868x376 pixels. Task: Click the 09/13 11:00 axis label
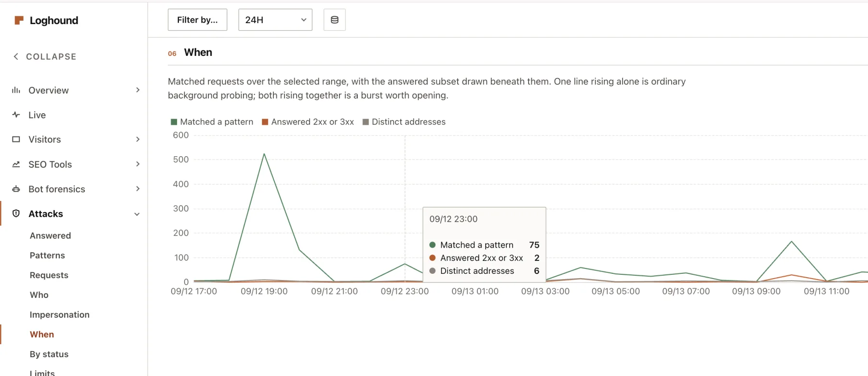[x=827, y=291]
